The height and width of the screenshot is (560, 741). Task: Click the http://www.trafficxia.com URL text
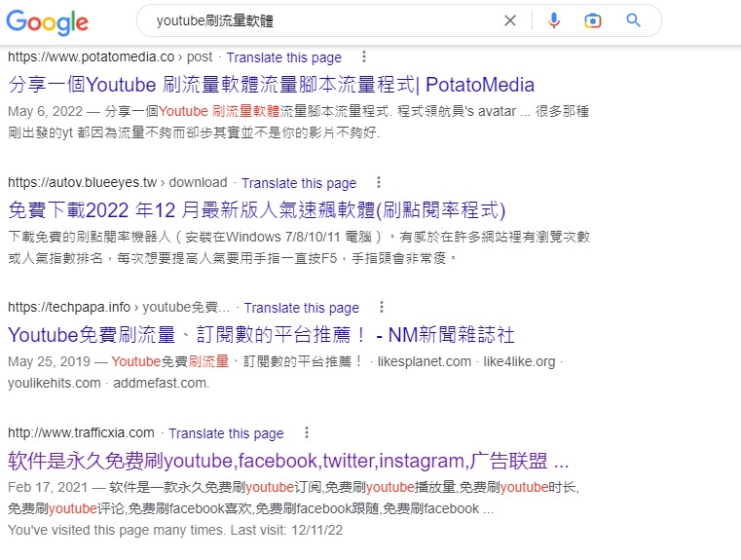pyautogui.click(x=81, y=432)
